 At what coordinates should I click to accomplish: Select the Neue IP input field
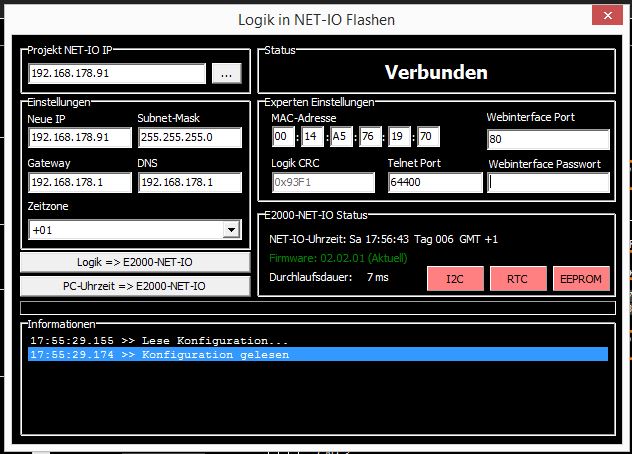pos(78,137)
